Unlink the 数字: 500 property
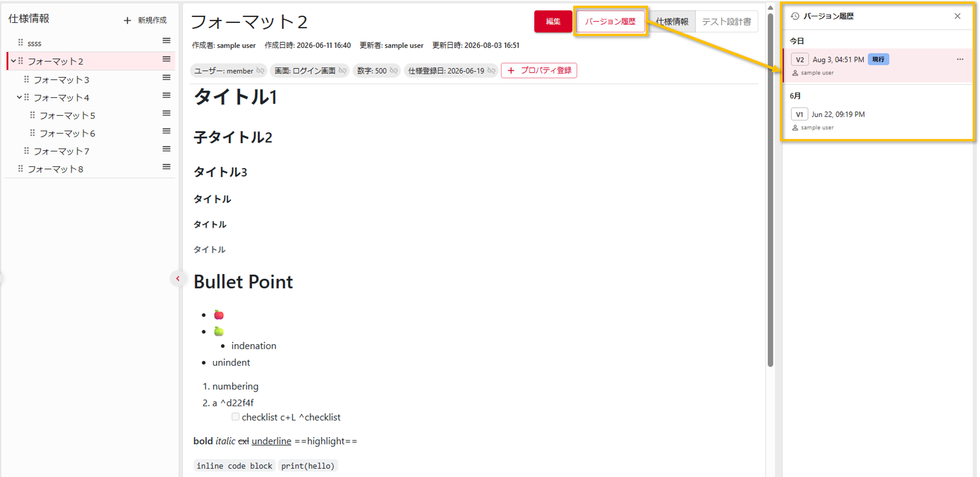980x477 pixels. 394,71
